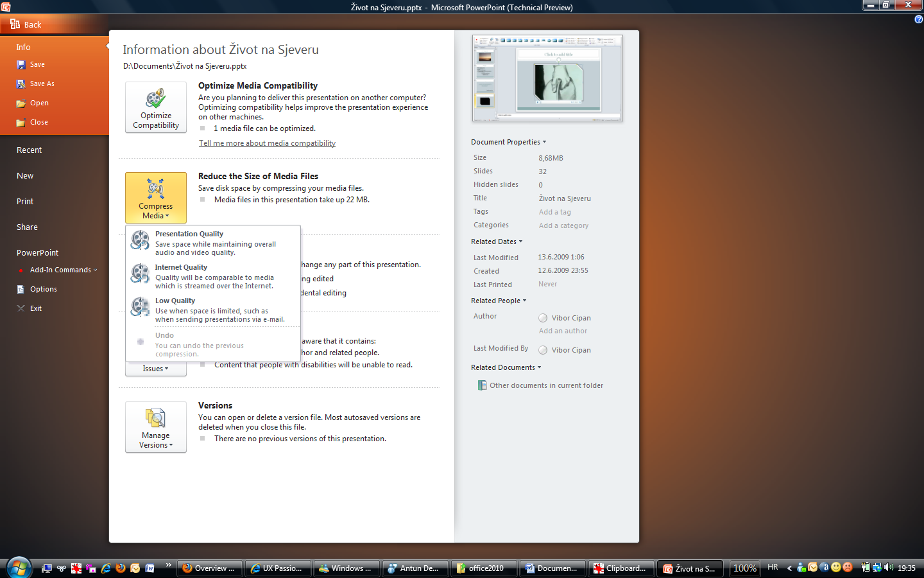Launch Word from quick launch

click(x=150, y=568)
